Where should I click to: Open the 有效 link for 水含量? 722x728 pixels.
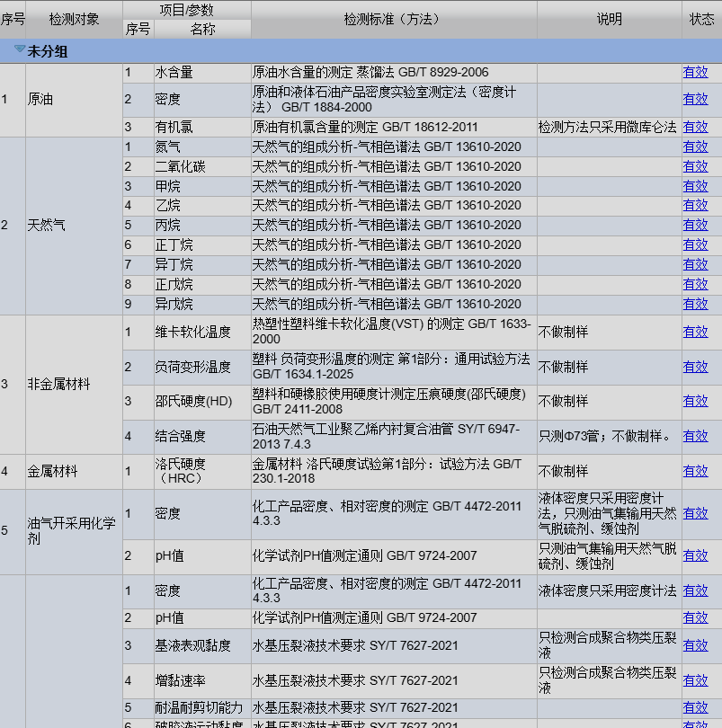point(695,73)
